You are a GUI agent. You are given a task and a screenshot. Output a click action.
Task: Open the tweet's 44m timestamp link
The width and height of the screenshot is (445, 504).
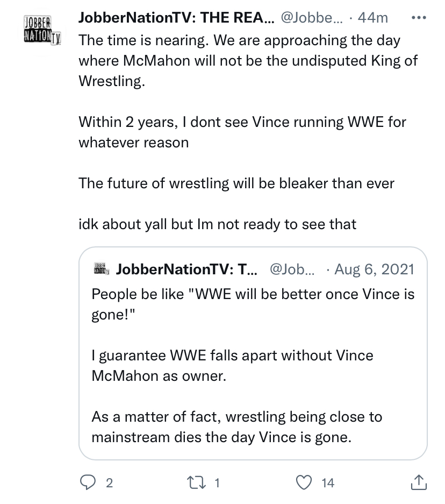[372, 18]
